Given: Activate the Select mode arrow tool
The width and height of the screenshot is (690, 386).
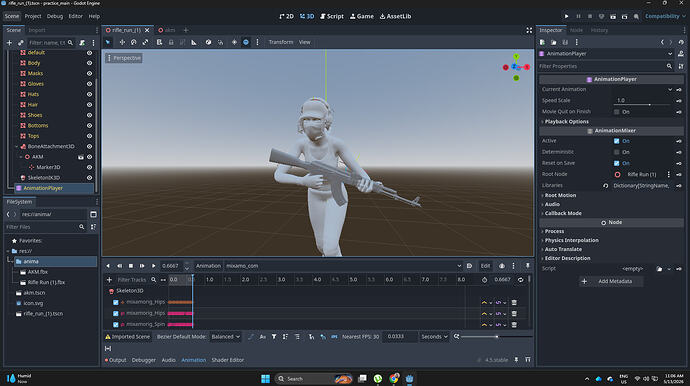Looking at the screenshot, I should 108,42.
